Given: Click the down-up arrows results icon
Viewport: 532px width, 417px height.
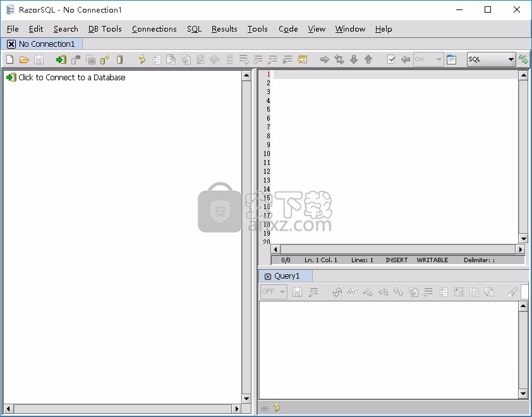Looking at the screenshot, I should pos(398,292).
